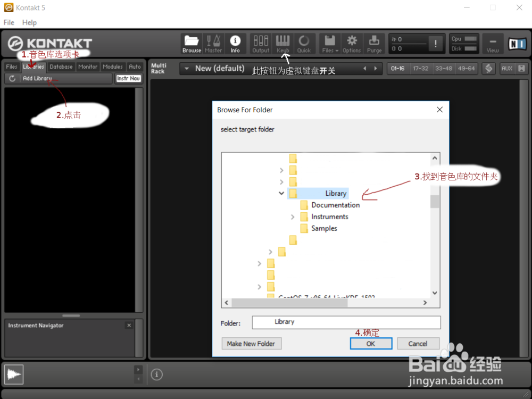
Task: Switch to the Files tab
Action: pyautogui.click(x=12, y=67)
